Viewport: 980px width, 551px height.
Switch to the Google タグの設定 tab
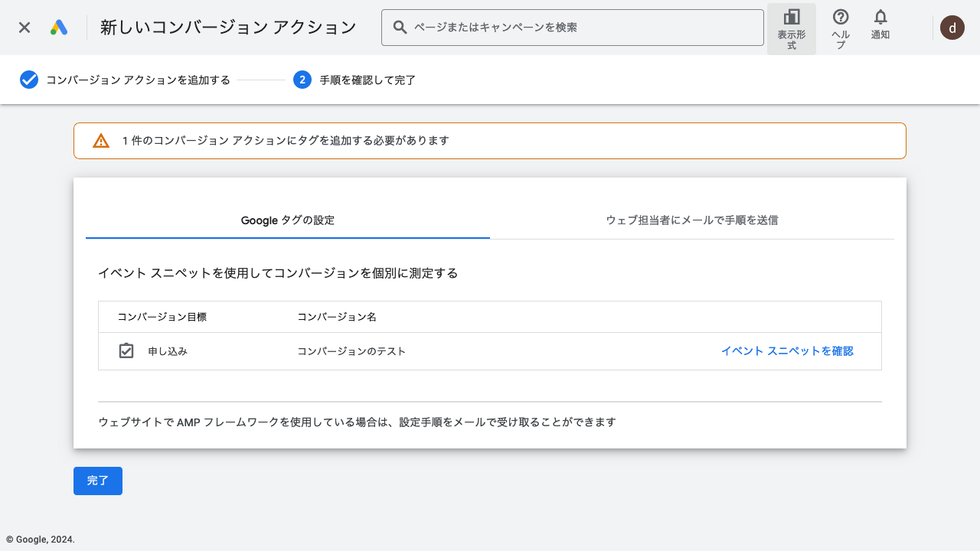[x=288, y=220]
